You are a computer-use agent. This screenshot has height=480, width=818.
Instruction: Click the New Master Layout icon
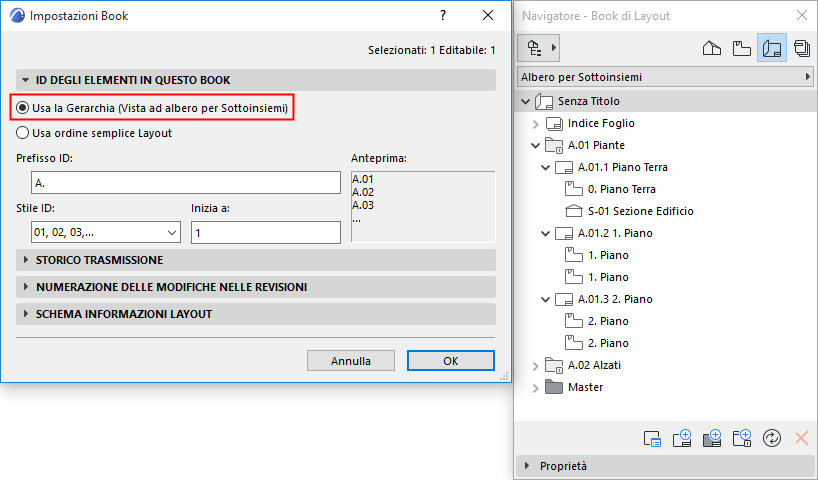click(712, 438)
